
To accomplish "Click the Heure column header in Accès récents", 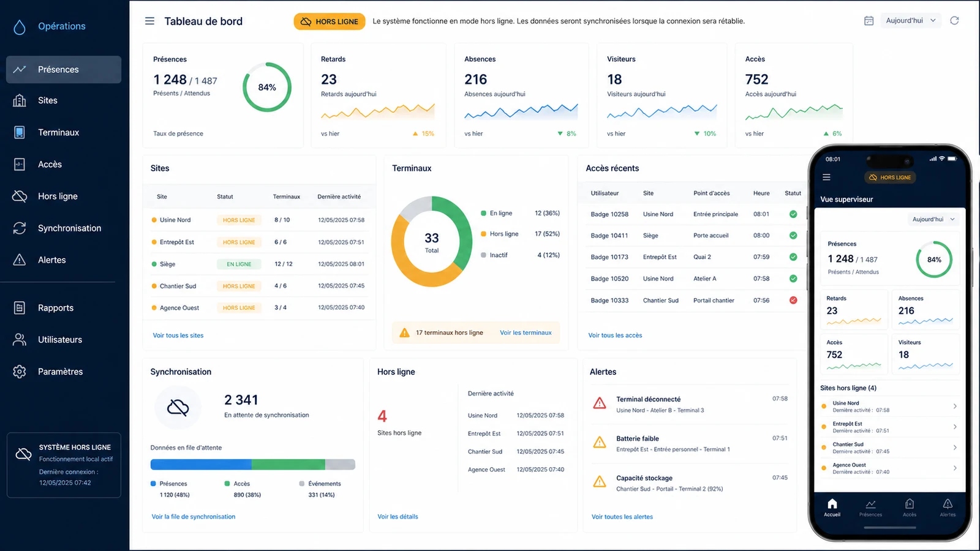I will point(761,193).
